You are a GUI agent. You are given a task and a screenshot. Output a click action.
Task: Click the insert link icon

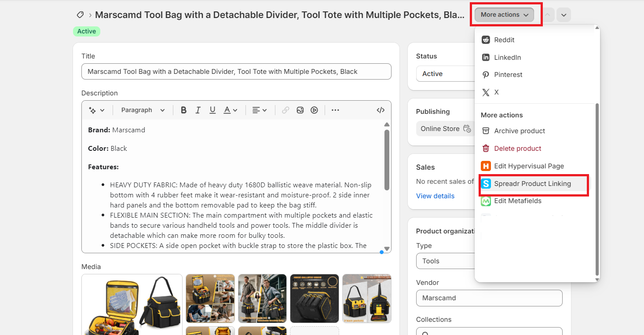point(285,110)
